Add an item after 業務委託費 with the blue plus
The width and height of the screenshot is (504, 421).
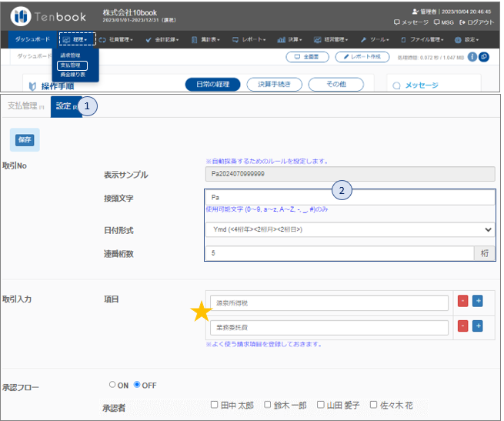pos(478,326)
